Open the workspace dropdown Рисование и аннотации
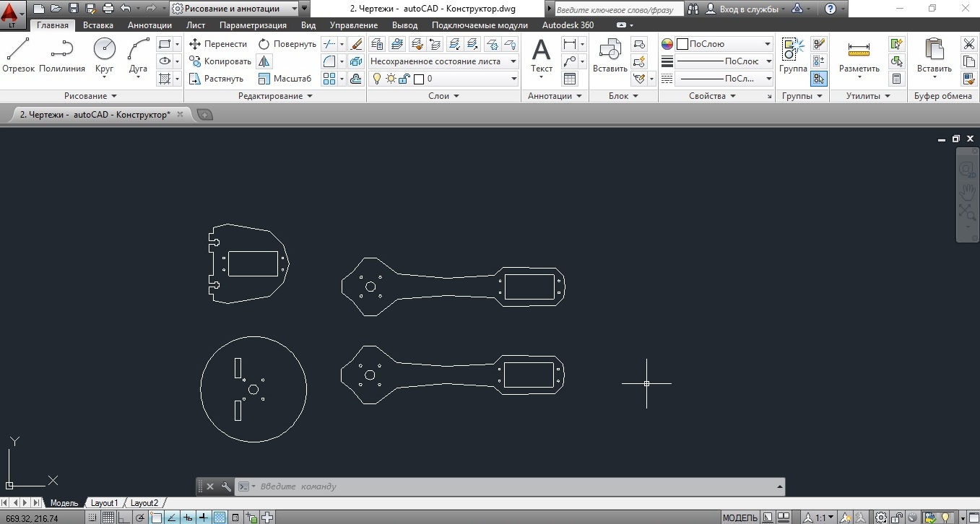Viewport: 980px width, 524px height. click(235, 9)
